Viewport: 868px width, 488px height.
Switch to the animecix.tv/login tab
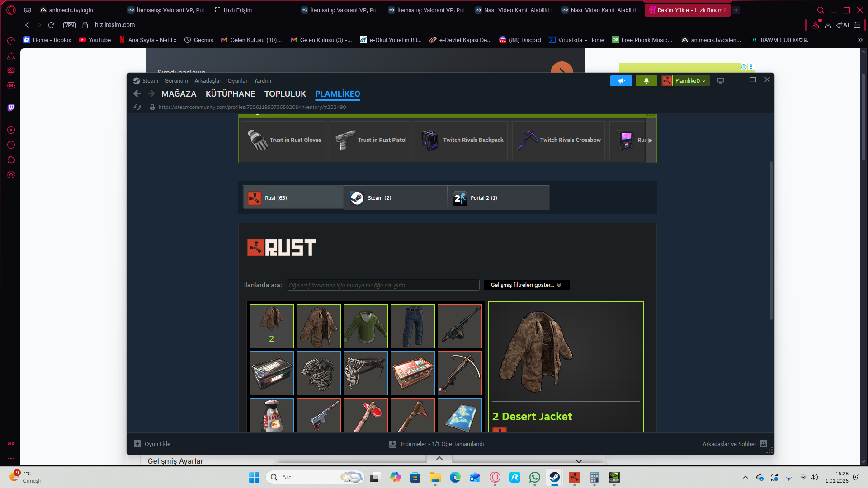[71, 10]
